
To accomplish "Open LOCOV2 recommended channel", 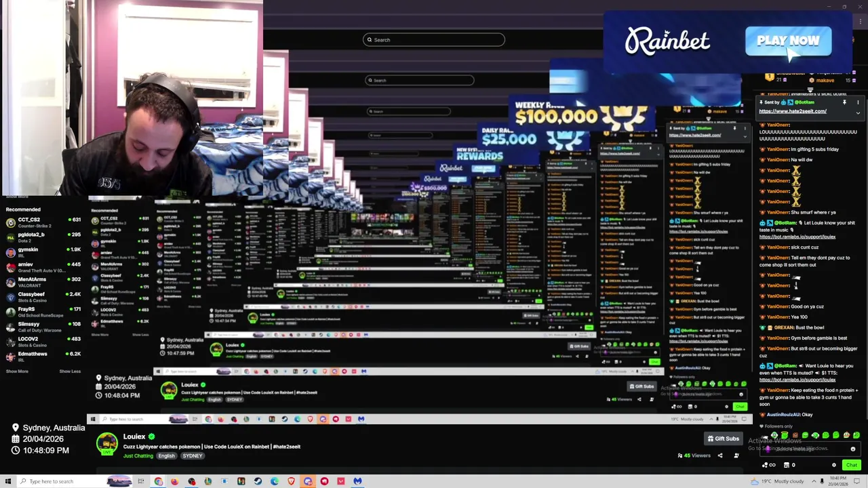I will [x=43, y=342].
